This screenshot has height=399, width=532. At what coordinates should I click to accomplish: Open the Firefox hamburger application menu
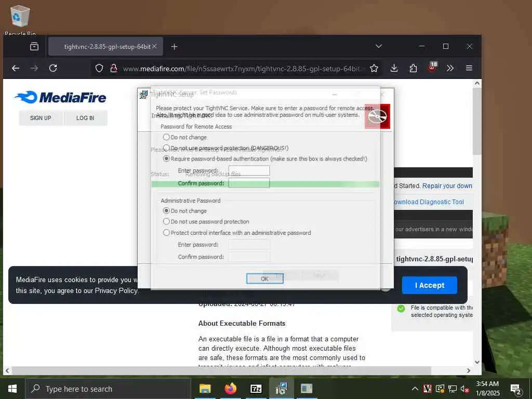[469, 68]
